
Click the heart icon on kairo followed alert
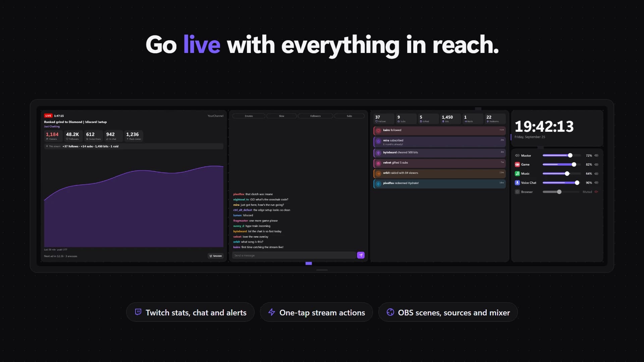pyautogui.click(x=378, y=131)
